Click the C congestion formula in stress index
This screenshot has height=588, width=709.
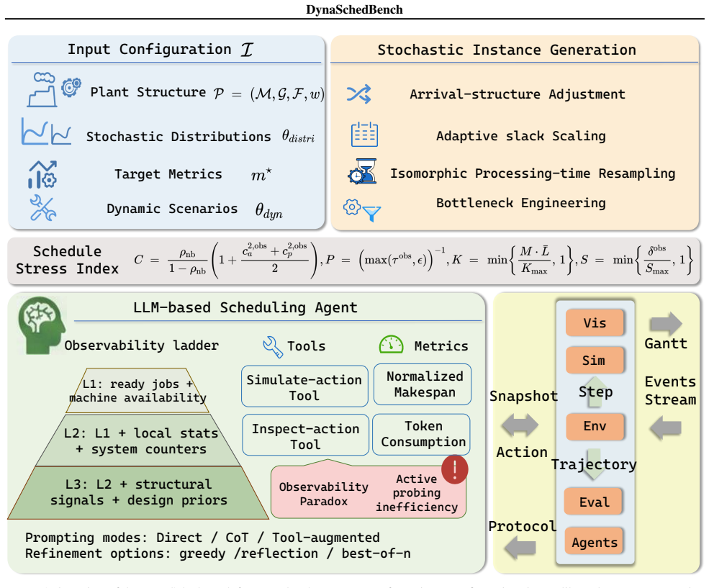tap(227, 261)
